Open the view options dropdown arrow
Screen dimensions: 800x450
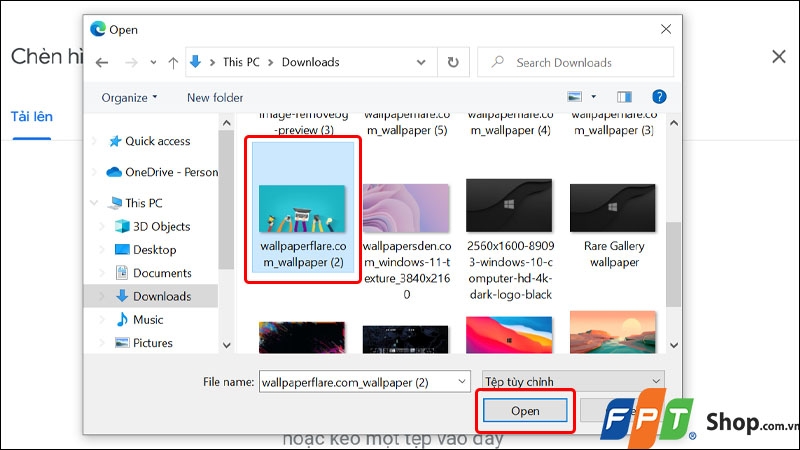pyautogui.click(x=593, y=96)
